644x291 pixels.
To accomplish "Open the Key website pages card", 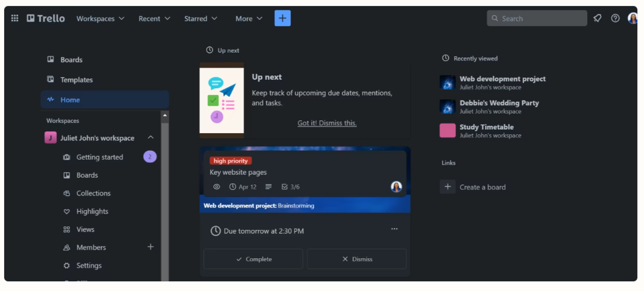I will [x=238, y=172].
